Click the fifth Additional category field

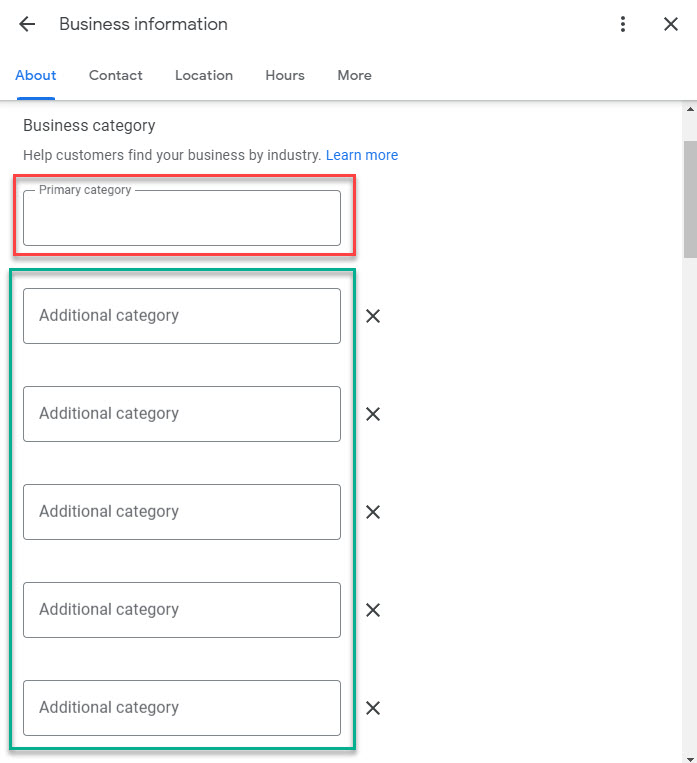click(x=182, y=708)
